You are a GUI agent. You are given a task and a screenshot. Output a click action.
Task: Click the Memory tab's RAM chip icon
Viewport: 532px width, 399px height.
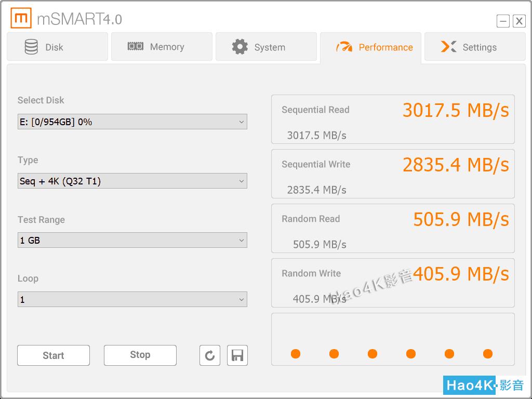pos(136,46)
